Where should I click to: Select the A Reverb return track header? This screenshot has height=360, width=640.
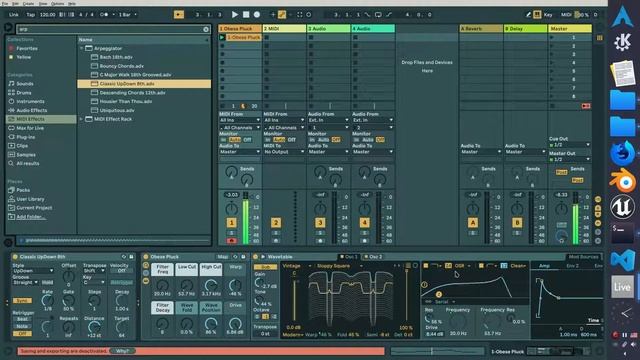(x=481, y=29)
